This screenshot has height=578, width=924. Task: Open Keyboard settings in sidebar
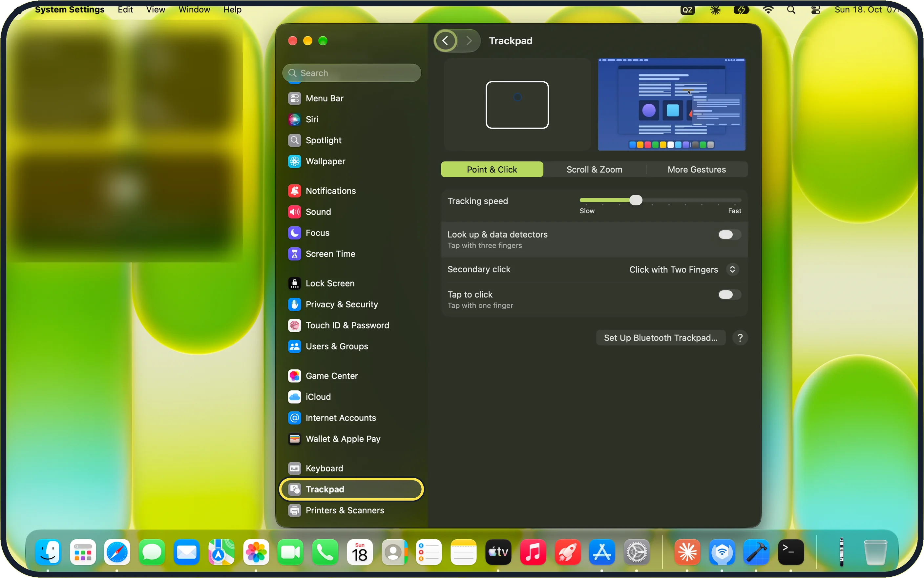(x=351, y=468)
